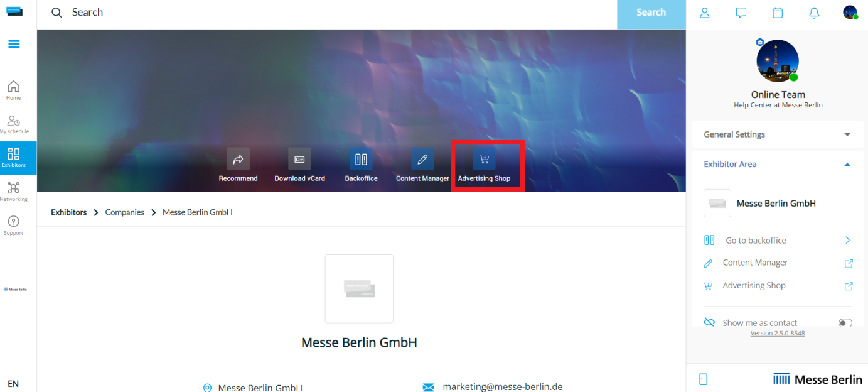This screenshot has height=392, width=868.
Task: Click the user avatar in top corner
Action: point(850,13)
